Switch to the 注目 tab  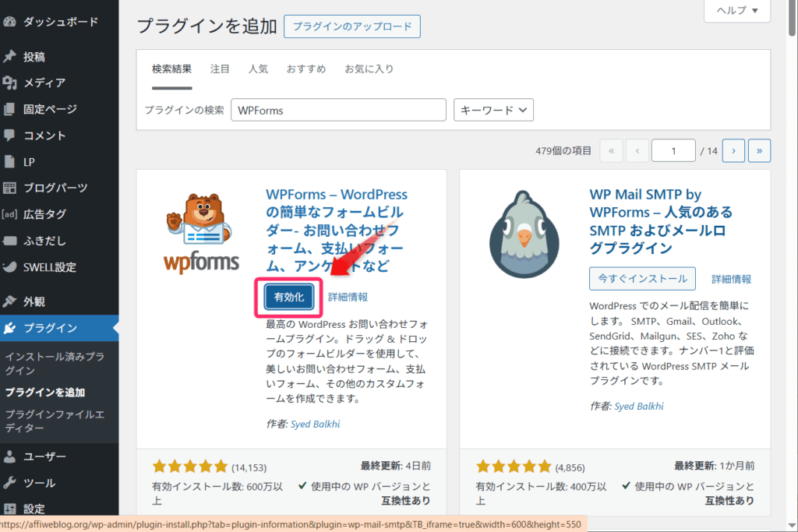(x=220, y=69)
